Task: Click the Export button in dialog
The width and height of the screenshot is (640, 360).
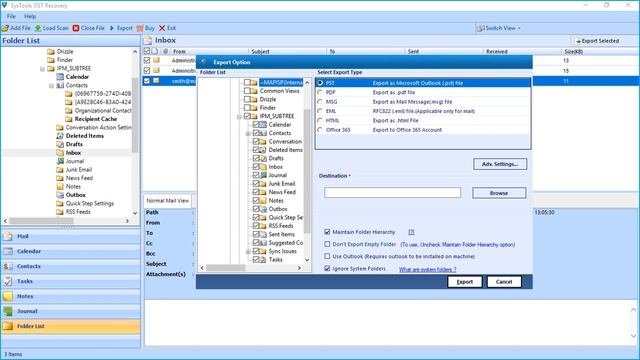Action: click(464, 282)
